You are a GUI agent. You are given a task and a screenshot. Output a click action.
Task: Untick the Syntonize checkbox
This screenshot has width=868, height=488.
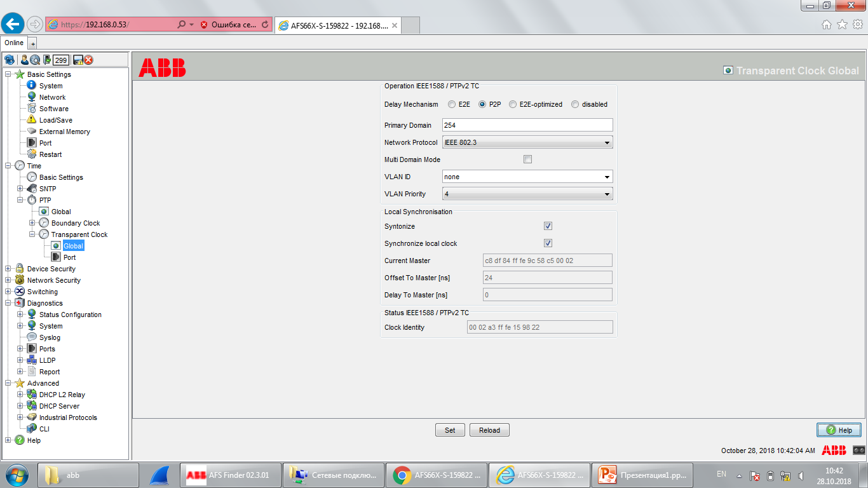(x=548, y=226)
